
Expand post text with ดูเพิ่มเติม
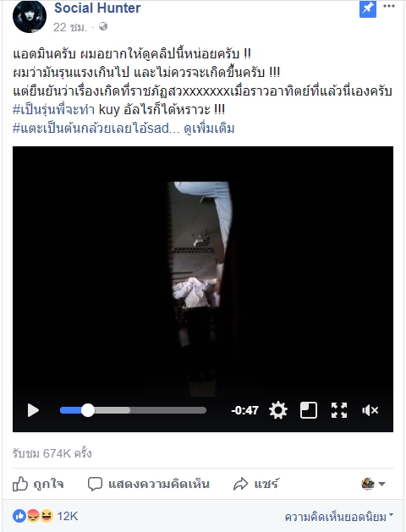tap(209, 129)
